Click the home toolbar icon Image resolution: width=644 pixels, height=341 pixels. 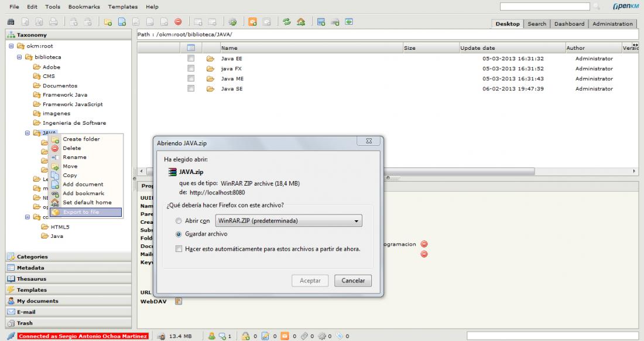(x=299, y=22)
